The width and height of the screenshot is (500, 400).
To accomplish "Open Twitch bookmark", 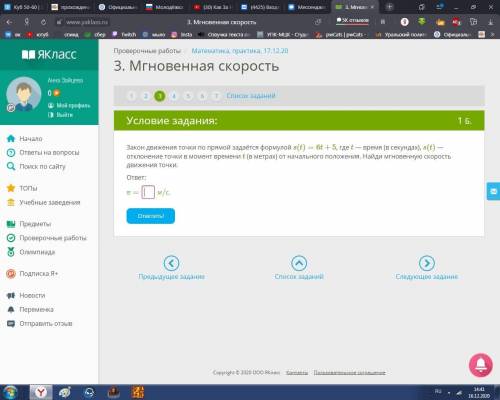I will click(x=124, y=34).
